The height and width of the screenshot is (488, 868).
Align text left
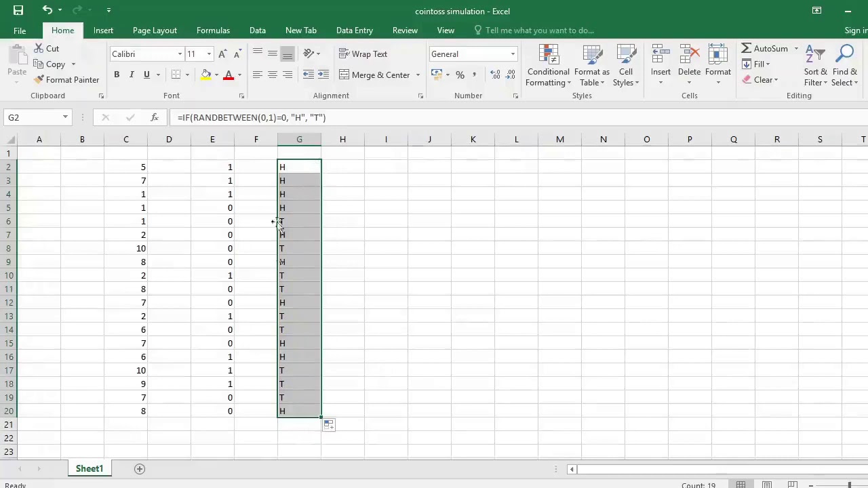[258, 75]
